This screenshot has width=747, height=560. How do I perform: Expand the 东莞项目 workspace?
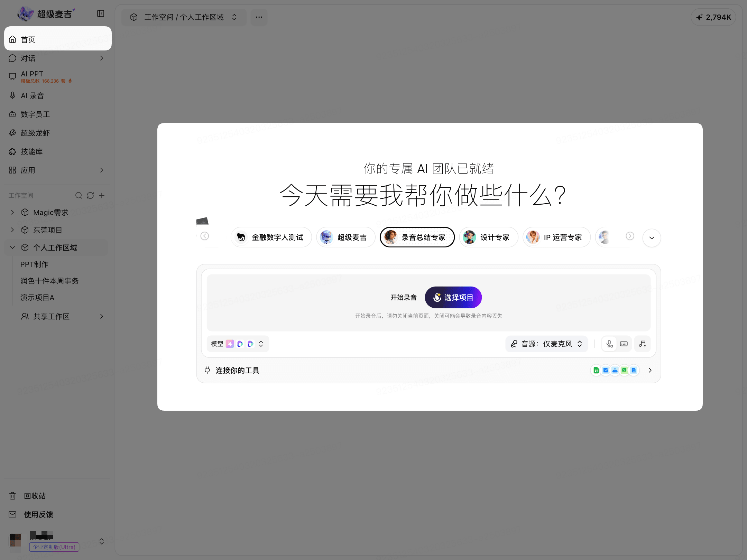12,230
